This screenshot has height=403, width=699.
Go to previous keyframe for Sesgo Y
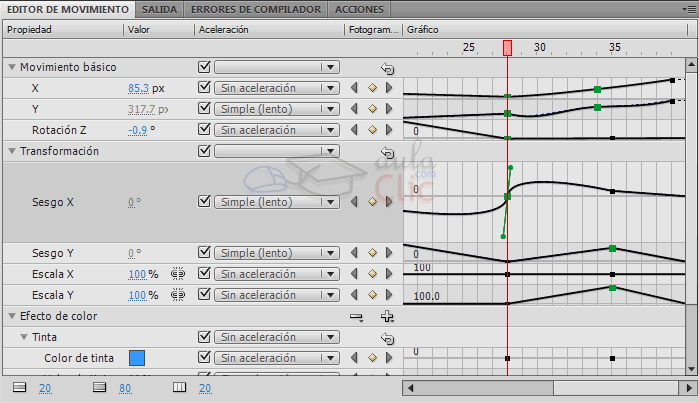pos(354,253)
